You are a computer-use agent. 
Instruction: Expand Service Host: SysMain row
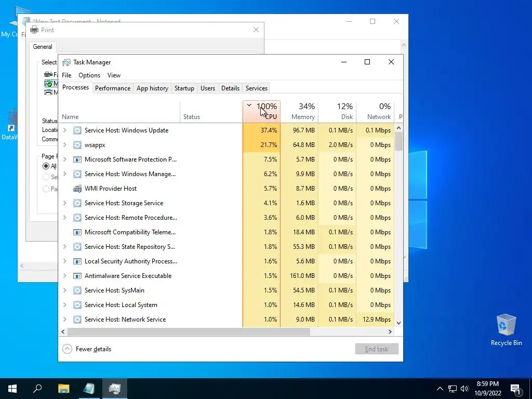coord(65,290)
